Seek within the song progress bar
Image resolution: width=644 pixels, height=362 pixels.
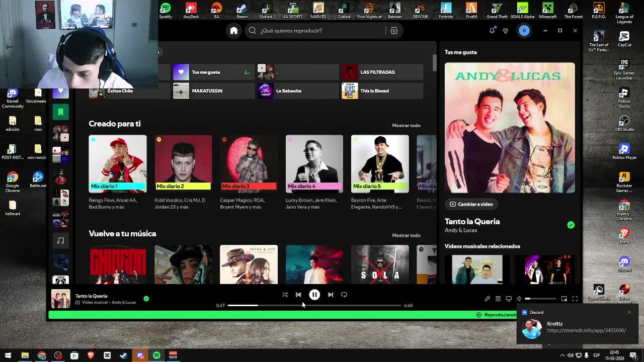314,305
